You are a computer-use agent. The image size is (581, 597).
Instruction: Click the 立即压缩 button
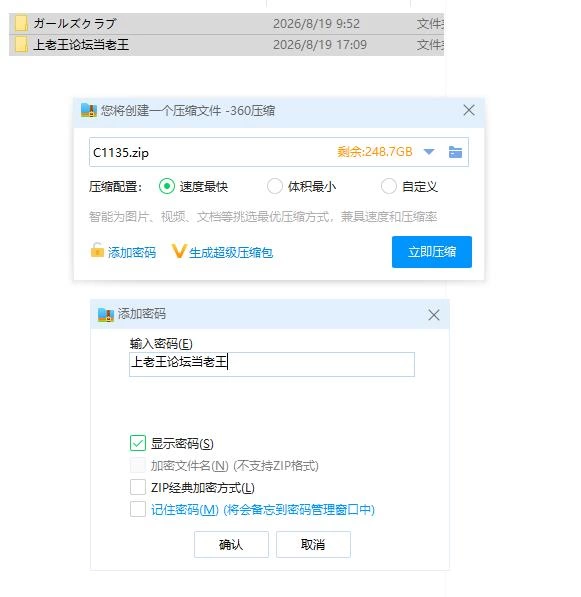pyautogui.click(x=432, y=252)
